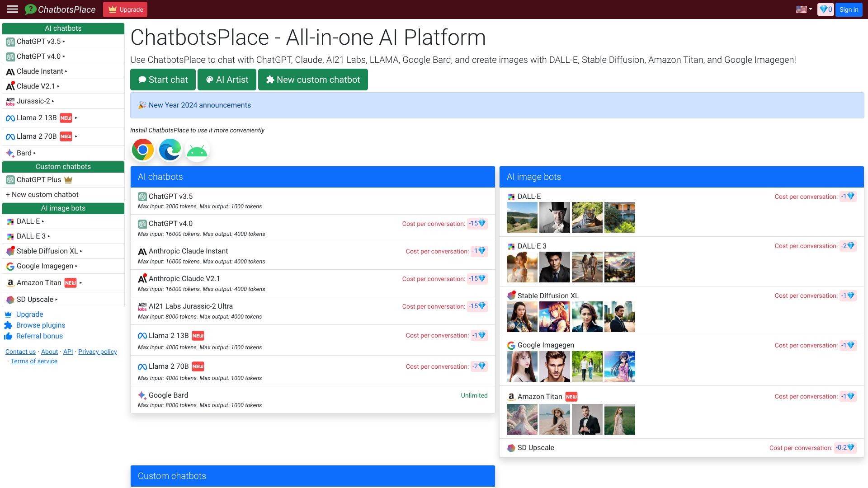Click the diamond balance counter
Screen dimensions: 868x488
pos(825,9)
